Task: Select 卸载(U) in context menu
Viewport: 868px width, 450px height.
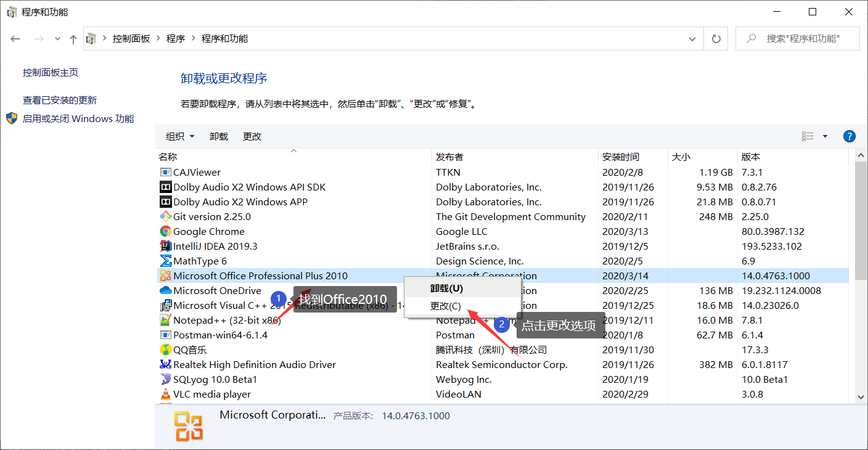Action: pos(462,288)
